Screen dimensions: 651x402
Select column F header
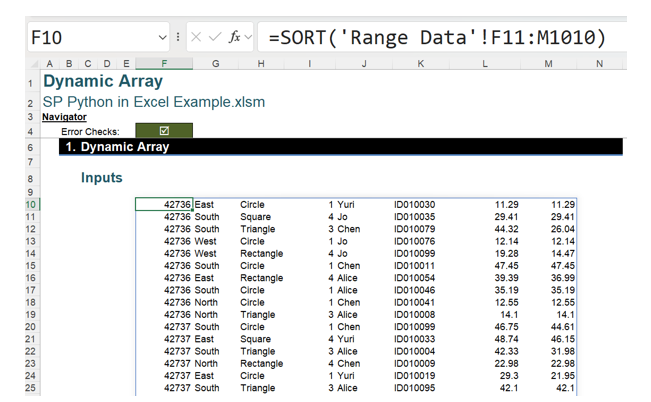click(164, 64)
